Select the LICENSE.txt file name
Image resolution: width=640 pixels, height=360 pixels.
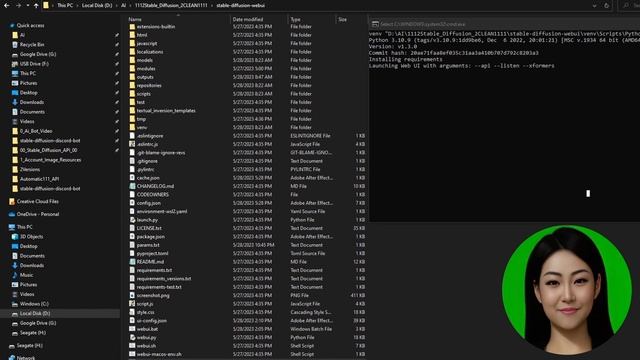click(x=149, y=228)
